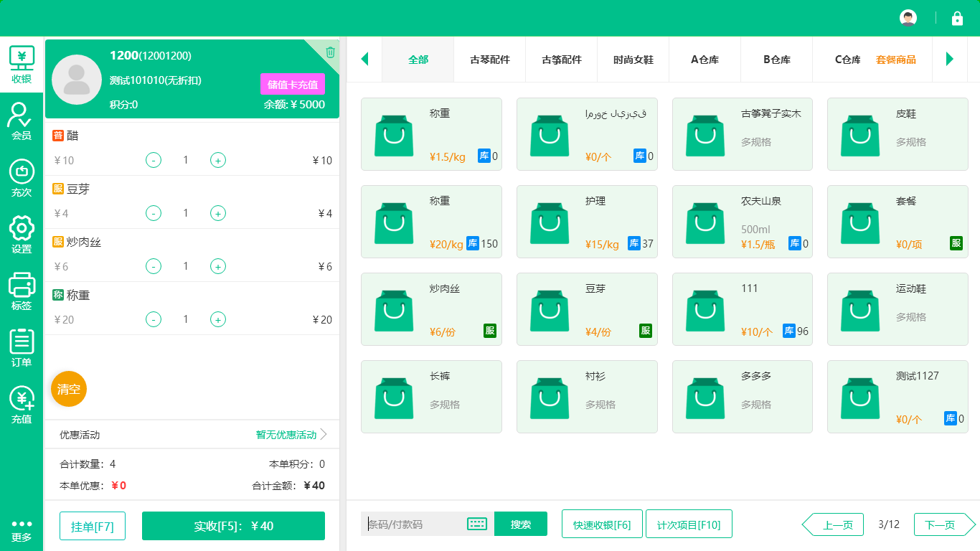Viewport: 980px width, 551px height.
Task: Decrease quantity of 豆芽 with minus
Action: coord(154,213)
